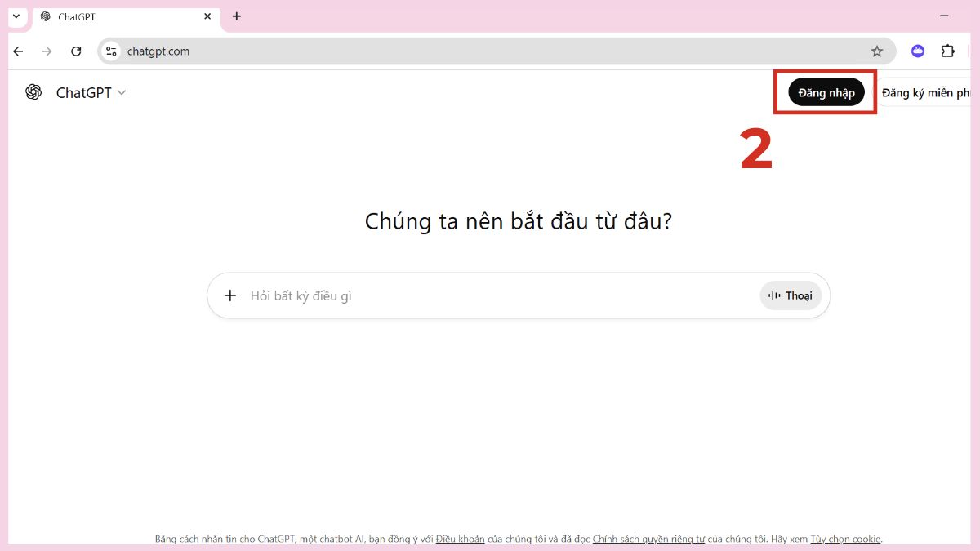Screen dimensions: 980x551
Task: Reload the page
Action: click(76, 51)
